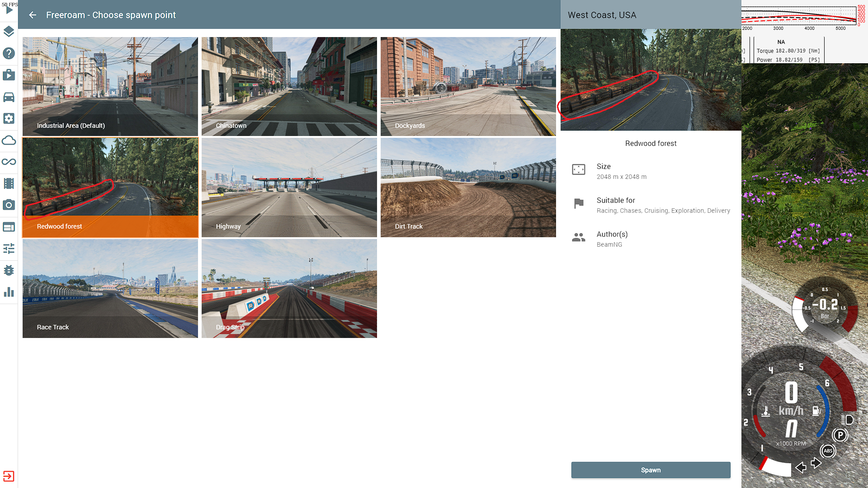Click the West Coast, USA title
The height and width of the screenshot is (488, 868).
click(x=602, y=15)
